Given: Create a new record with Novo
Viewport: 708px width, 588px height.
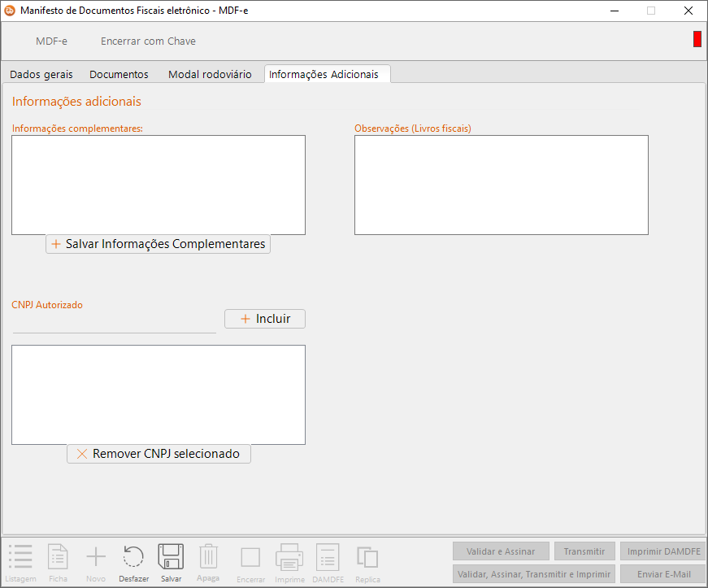Looking at the screenshot, I should (96, 558).
